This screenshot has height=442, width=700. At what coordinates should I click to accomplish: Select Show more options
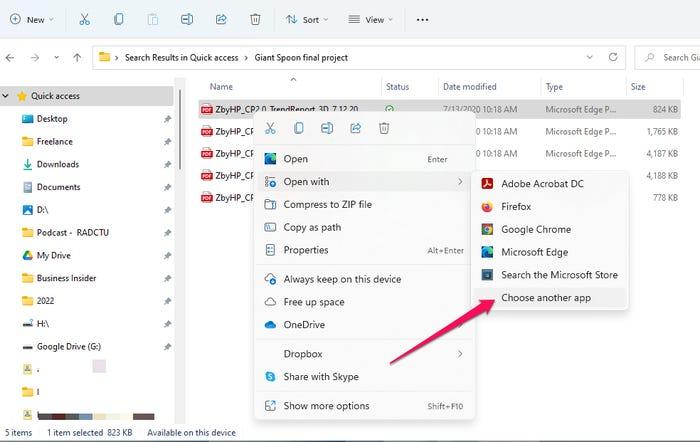[364, 406]
